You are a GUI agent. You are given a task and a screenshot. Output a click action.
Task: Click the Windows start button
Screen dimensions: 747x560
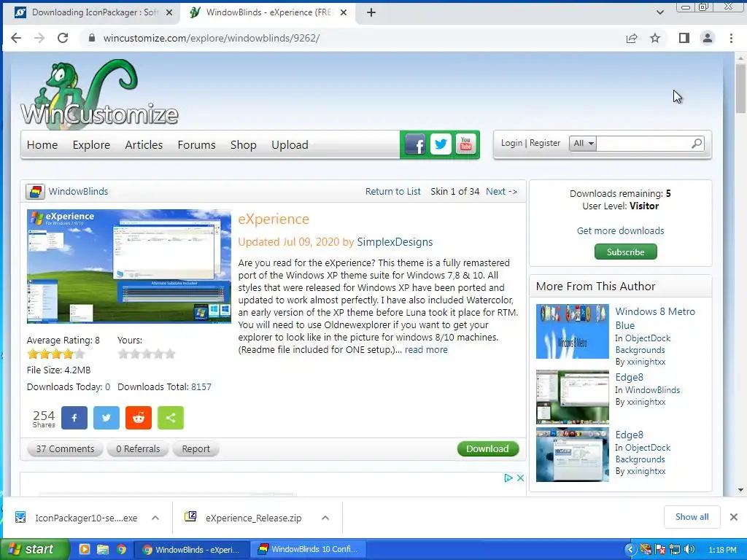coord(34,550)
